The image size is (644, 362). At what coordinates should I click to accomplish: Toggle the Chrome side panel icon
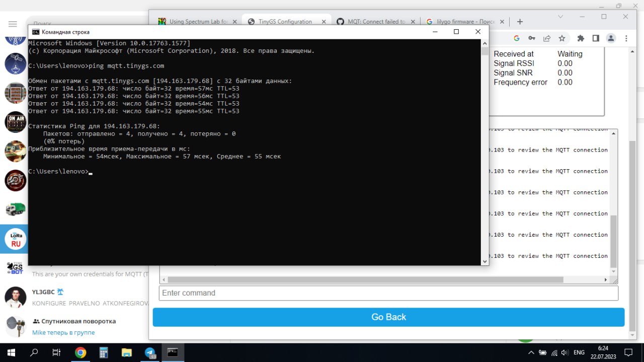tap(596, 38)
